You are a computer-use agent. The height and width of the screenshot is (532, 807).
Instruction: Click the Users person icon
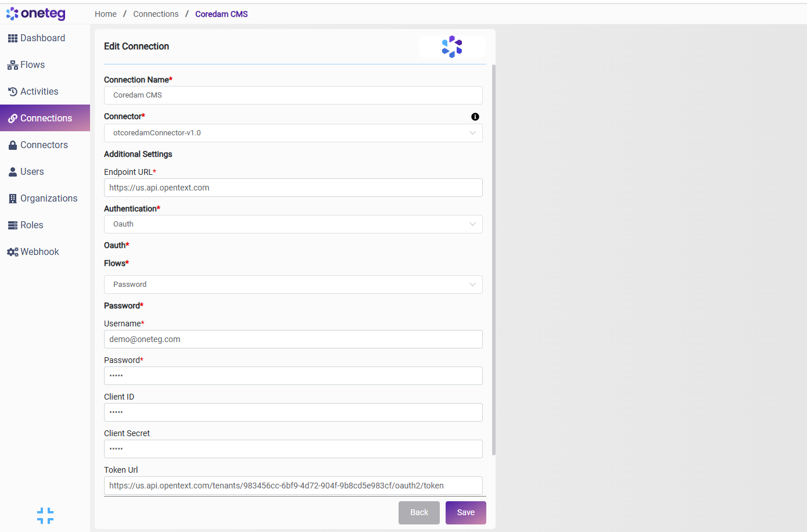point(12,172)
